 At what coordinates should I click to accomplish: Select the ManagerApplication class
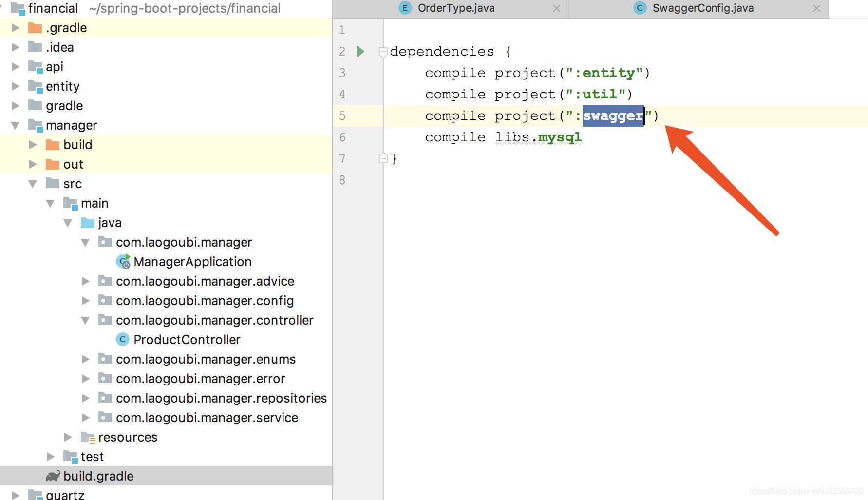(192, 262)
